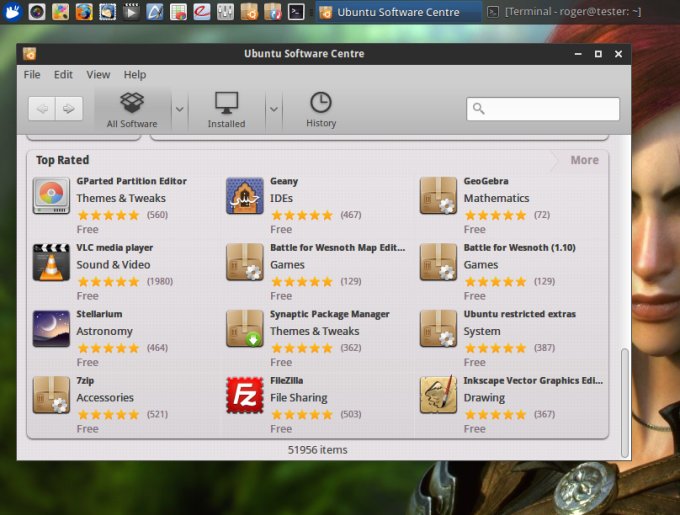This screenshot has width=680, height=515.
Task: Click the GeoGebra title text
Action: (486, 181)
